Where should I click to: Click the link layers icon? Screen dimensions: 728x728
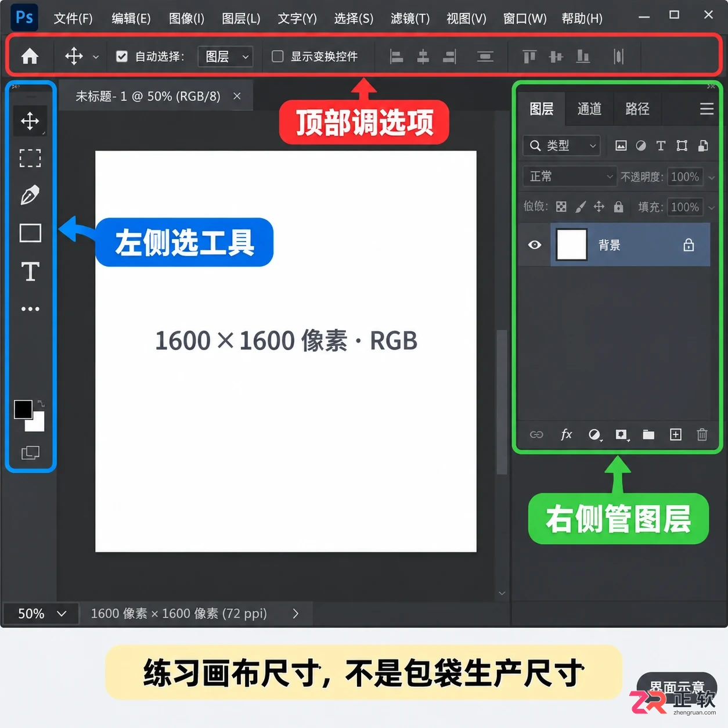point(536,435)
